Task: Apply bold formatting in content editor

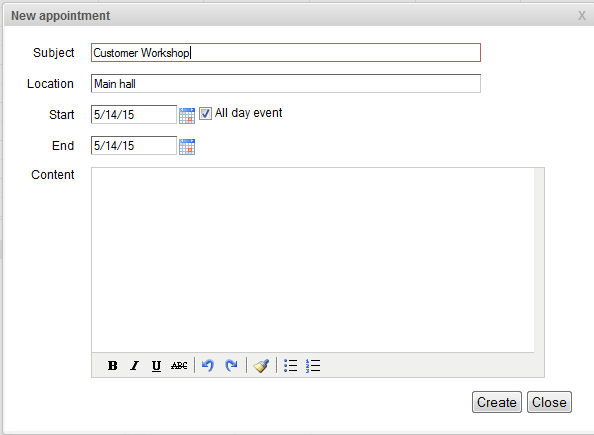Action: [113, 366]
